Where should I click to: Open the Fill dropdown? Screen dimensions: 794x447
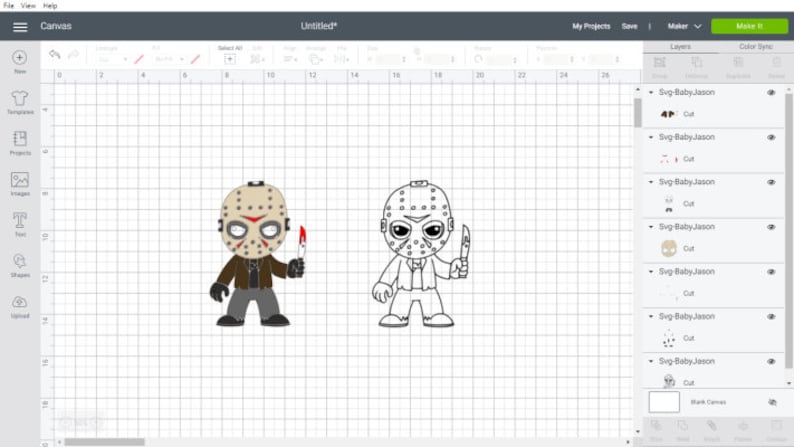[x=169, y=59]
